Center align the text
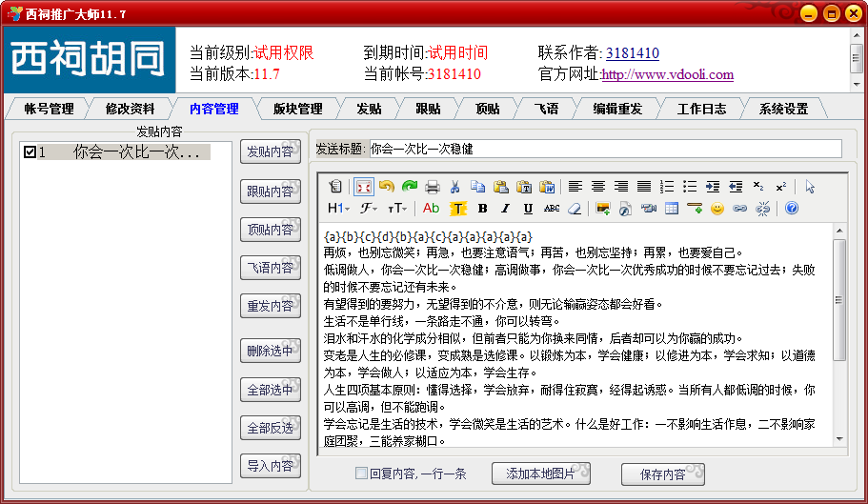This screenshot has width=868, height=504. click(597, 187)
